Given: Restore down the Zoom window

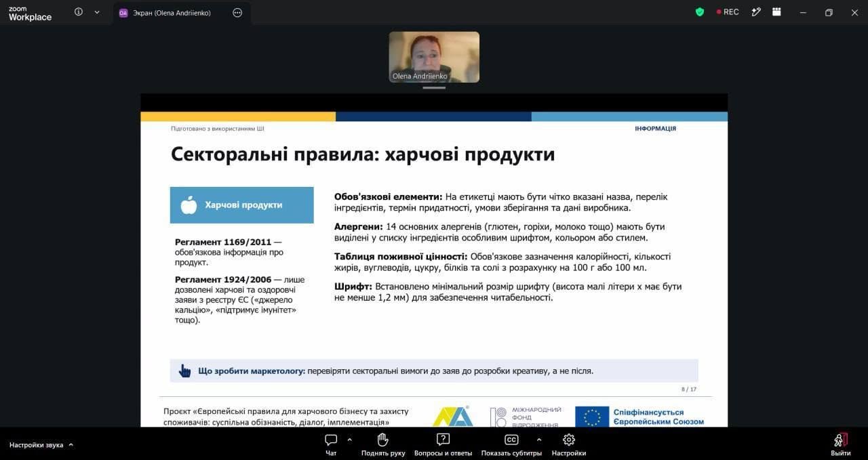Looking at the screenshot, I should tap(829, 12).
